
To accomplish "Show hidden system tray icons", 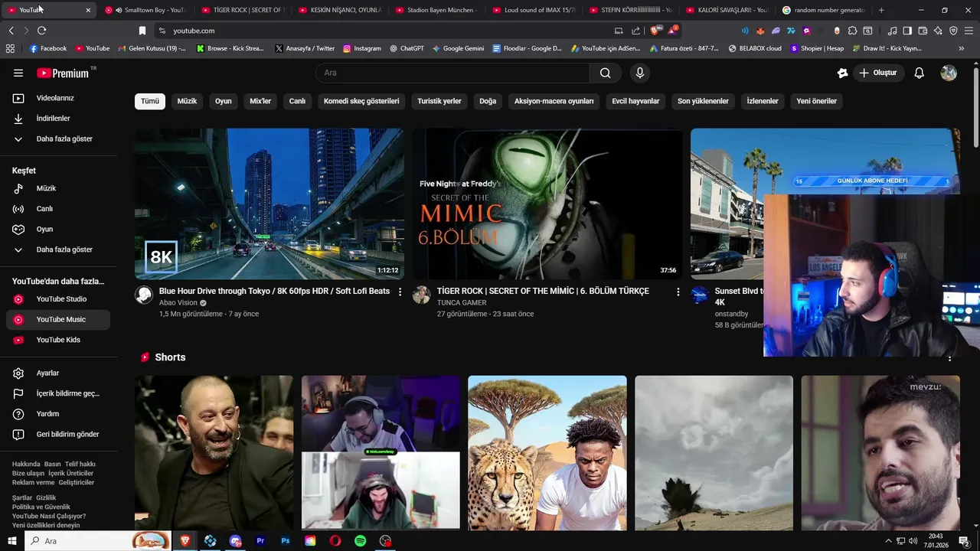I will (x=888, y=541).
